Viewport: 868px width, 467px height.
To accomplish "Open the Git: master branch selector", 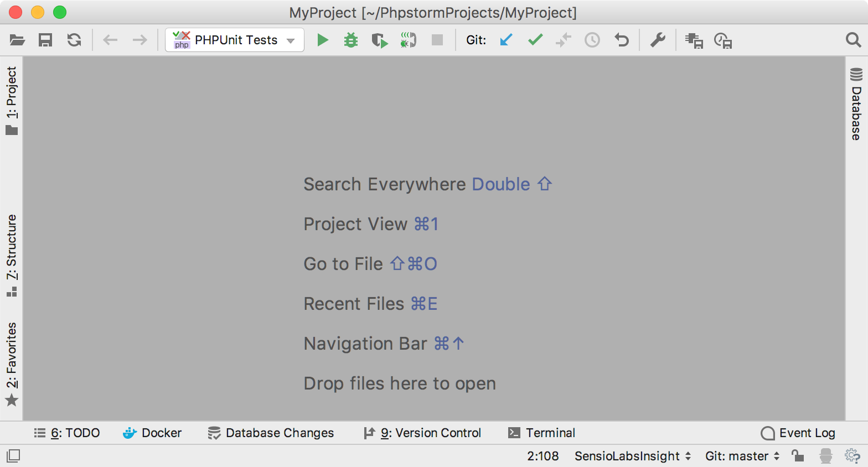I will point(742,456).
